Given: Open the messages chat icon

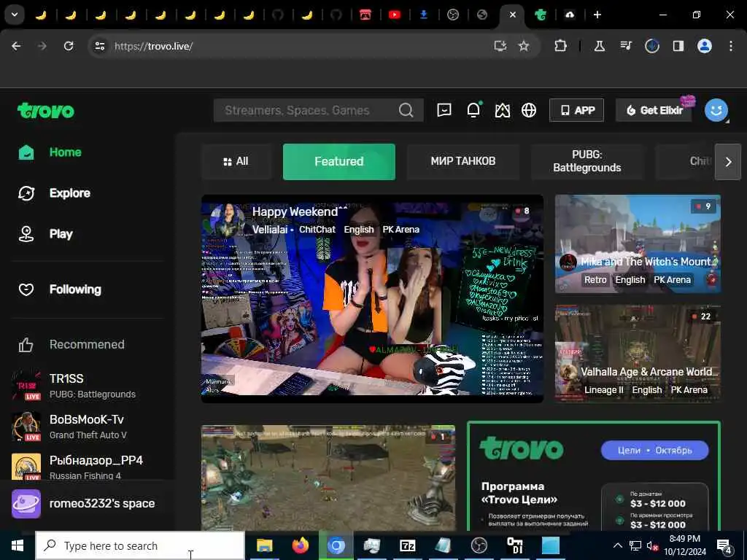Looking at the screenshot, I should click(444, 111).
